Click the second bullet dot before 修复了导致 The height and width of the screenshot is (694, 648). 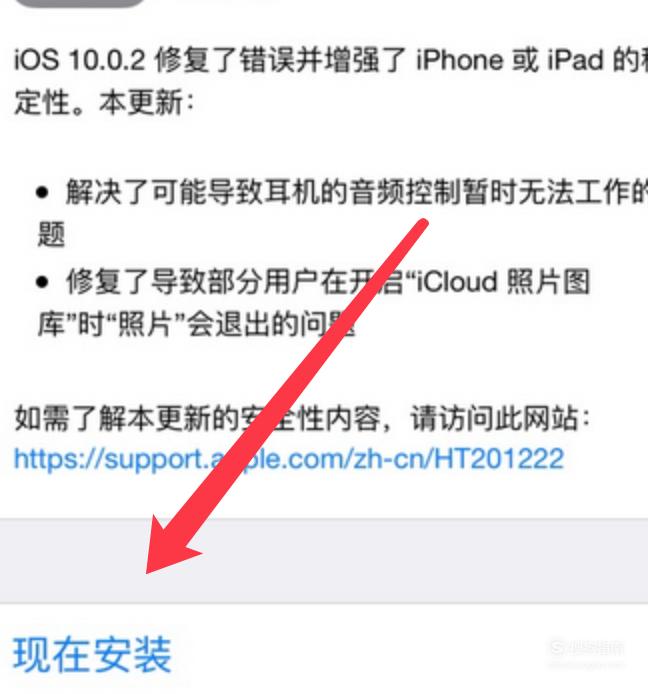[42, 281]
